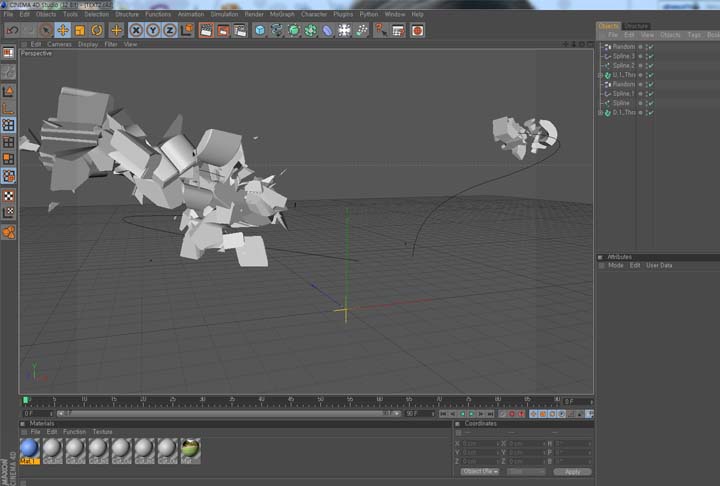The image size is (720, 486).
Task: Select Spline.3 in the object tree
Action: [x=623, y=56]
